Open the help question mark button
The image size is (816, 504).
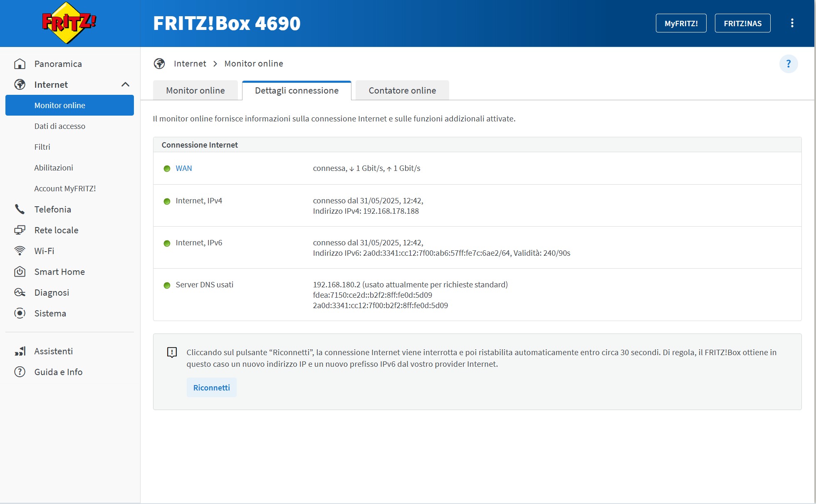pyautogui.click(x=788, y=64)
